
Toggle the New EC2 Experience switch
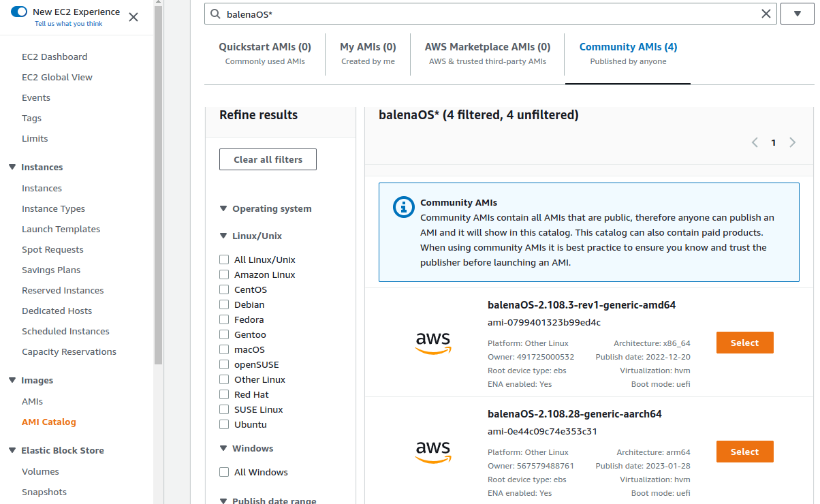click(x=19, y=12)
